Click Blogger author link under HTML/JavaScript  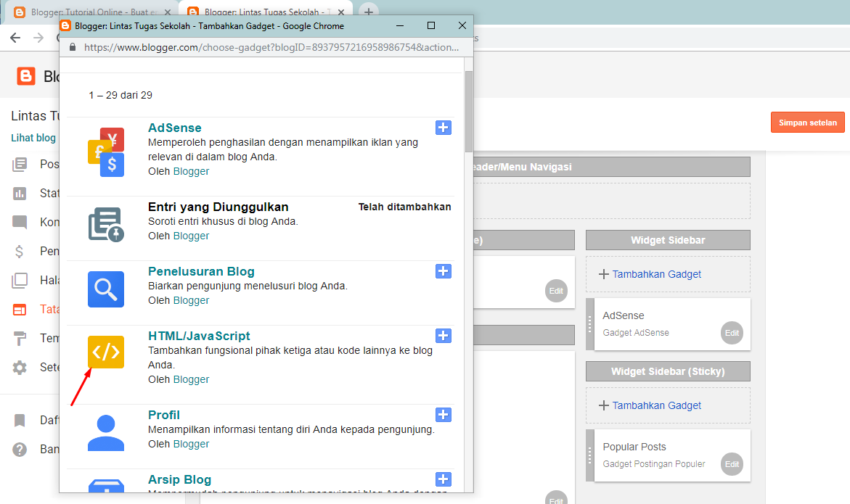tap(191, 379)
